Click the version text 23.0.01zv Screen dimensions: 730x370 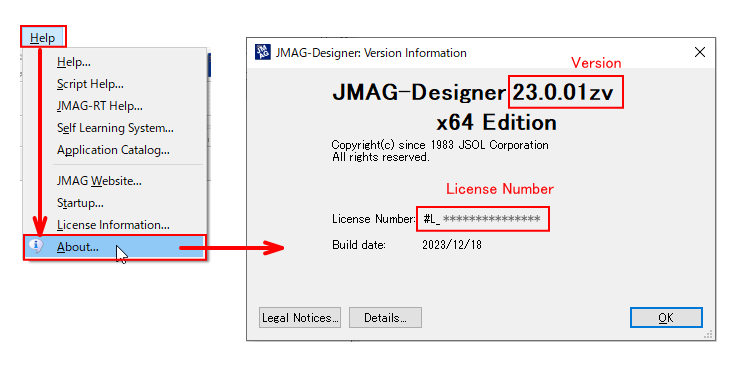[563, 92]
